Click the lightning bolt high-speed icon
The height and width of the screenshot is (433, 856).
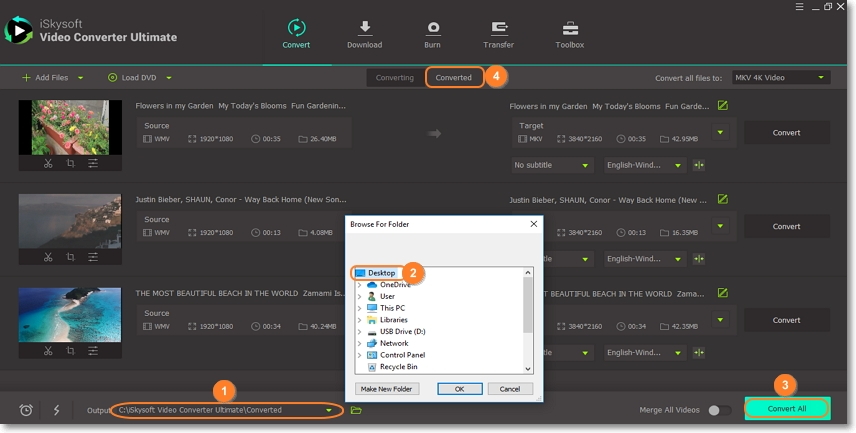[56, 410]
